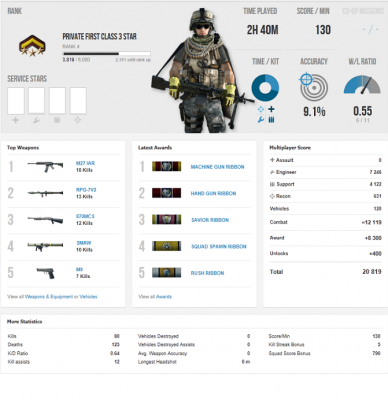This screenshot has width=388, height=400.
Task: View all Awards link
Action: click(x=164, y=296)
